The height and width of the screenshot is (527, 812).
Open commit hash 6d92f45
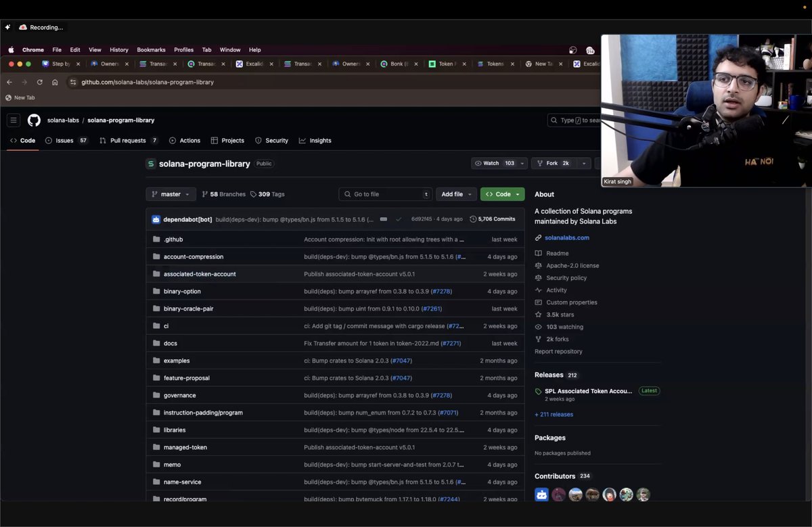pyautogui.click(x=422, y=219)
